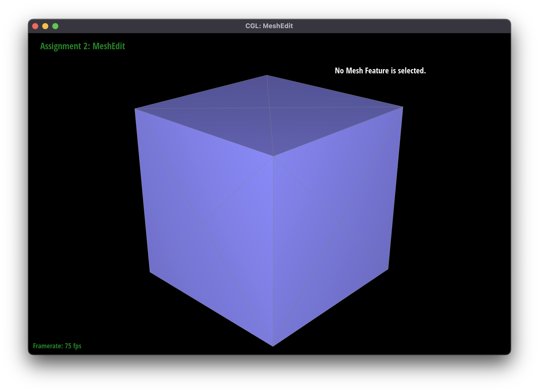
Task: Minimize the MeshEdit window with yellow button
Action: pos(45,26)
